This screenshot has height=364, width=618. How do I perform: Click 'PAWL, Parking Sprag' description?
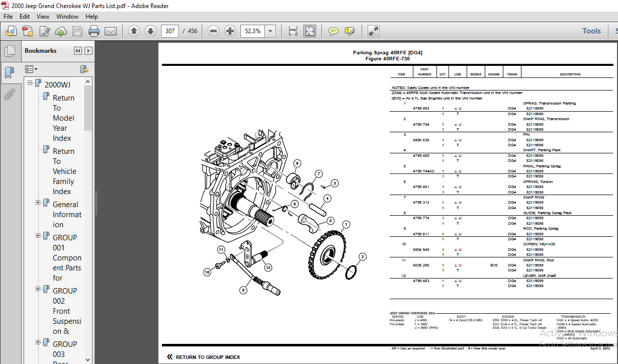click(542, 166)
